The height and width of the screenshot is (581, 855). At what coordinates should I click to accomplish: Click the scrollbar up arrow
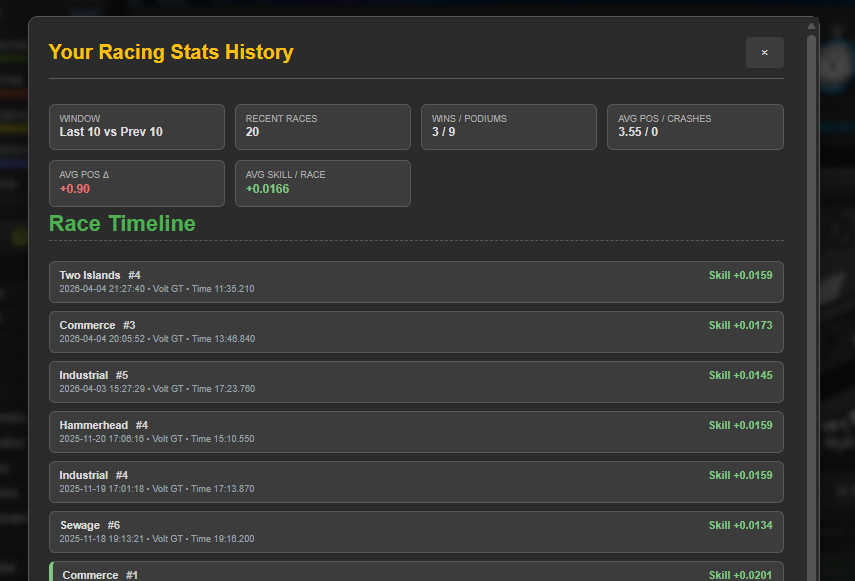click(x=811, y=26)
